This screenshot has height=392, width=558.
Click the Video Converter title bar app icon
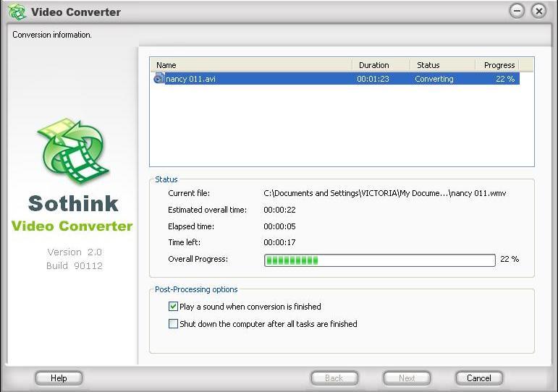[x=17, y=12]
